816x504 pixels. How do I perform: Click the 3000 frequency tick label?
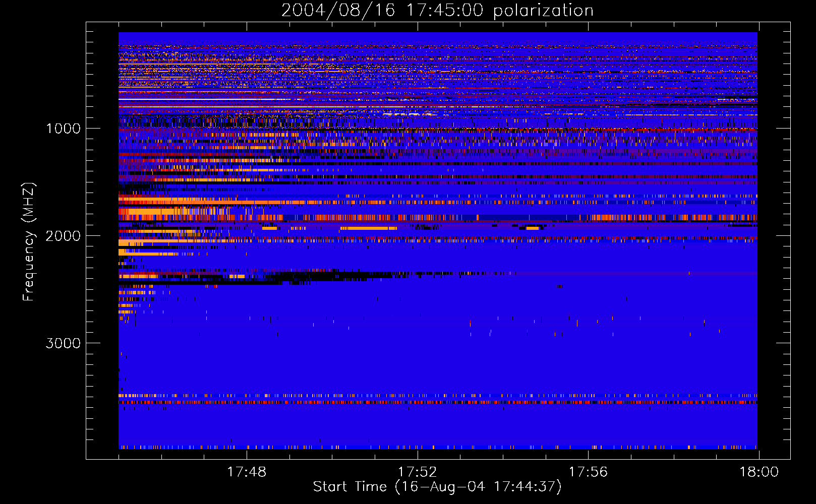pyautogui.click(x=63, y=343)
